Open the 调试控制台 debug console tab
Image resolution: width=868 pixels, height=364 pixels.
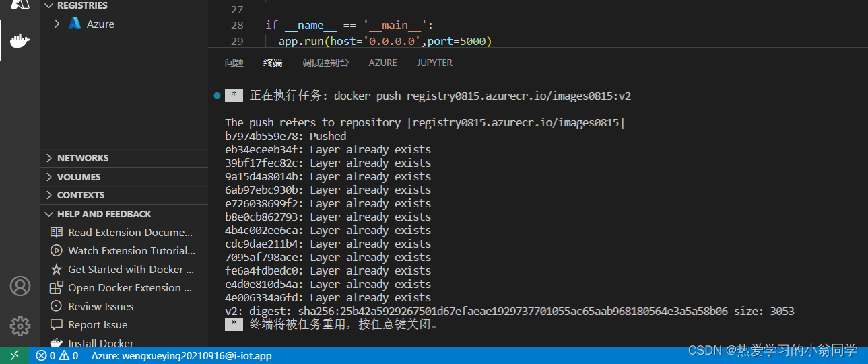325,63
